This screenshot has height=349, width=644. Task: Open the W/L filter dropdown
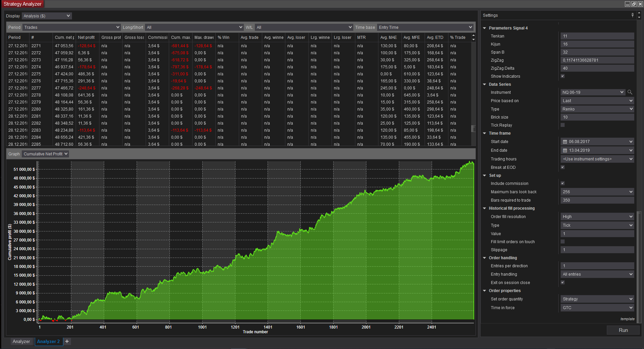tap(304, 27)
